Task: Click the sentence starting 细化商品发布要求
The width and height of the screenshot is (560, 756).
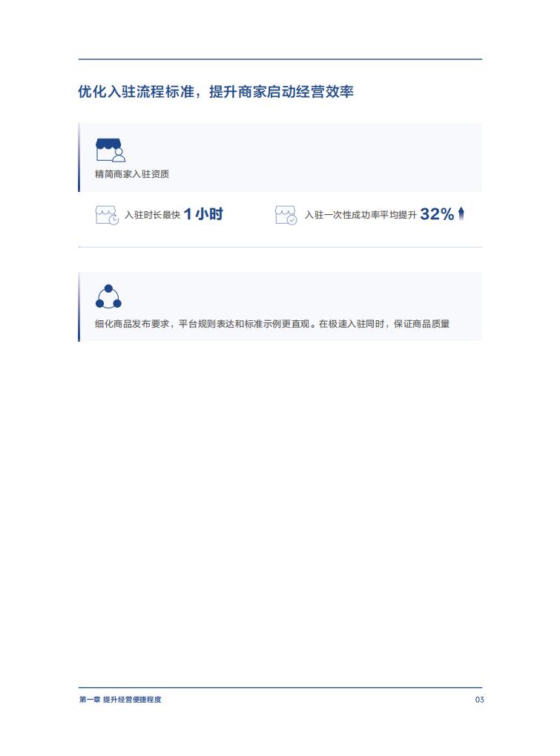Action: (272, 323)
